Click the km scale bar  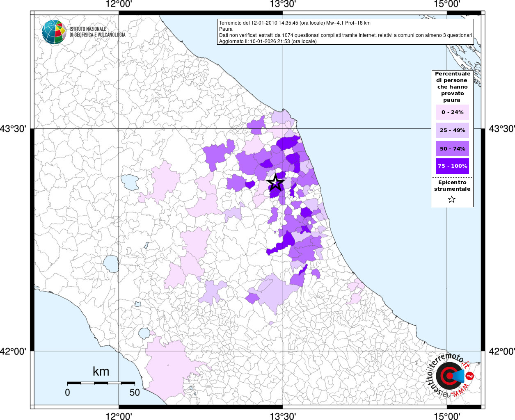click(101, 383)
